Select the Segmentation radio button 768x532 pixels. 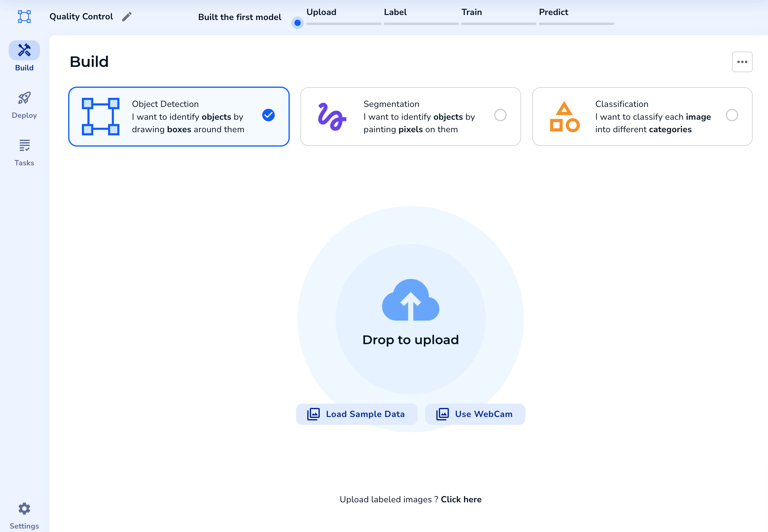pyautogui.click(x=500, y=115)
